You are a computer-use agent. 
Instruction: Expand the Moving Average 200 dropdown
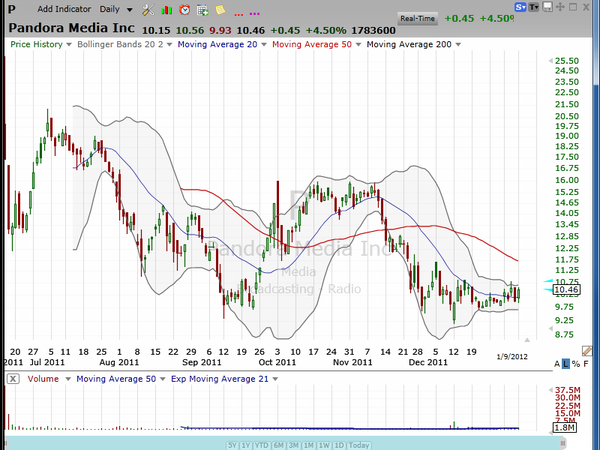[x=458, y=45]
